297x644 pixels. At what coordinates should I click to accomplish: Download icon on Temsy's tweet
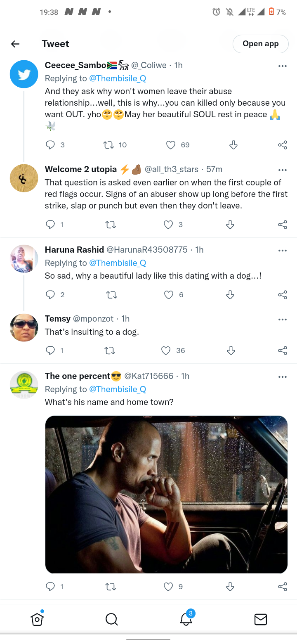pos(231,350)
